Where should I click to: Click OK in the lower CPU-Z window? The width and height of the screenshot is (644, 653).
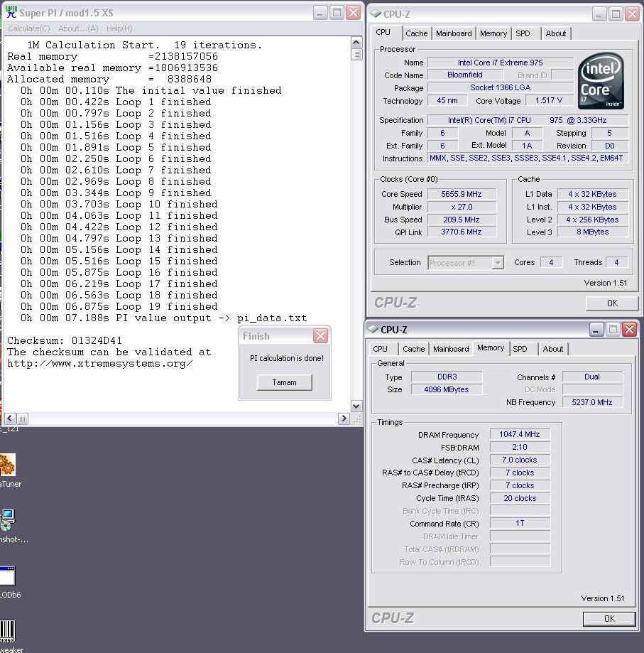[x=609, y=619]
